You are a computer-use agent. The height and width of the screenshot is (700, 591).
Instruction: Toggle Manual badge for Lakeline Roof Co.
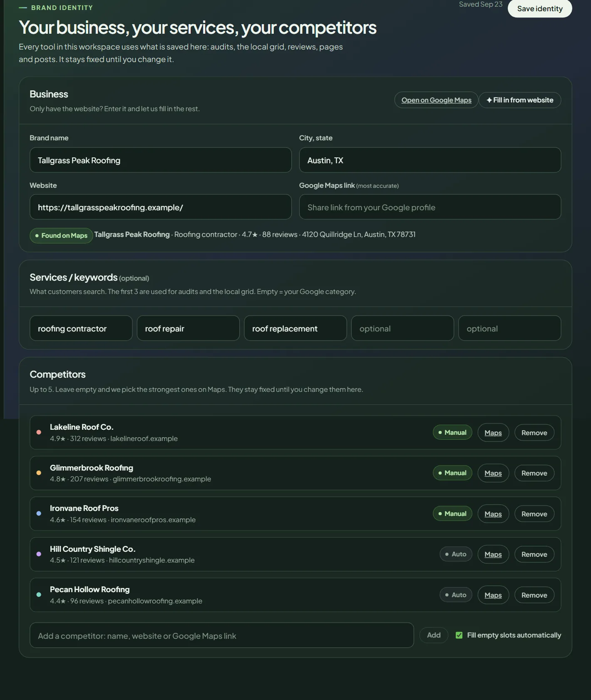[452, 432]
